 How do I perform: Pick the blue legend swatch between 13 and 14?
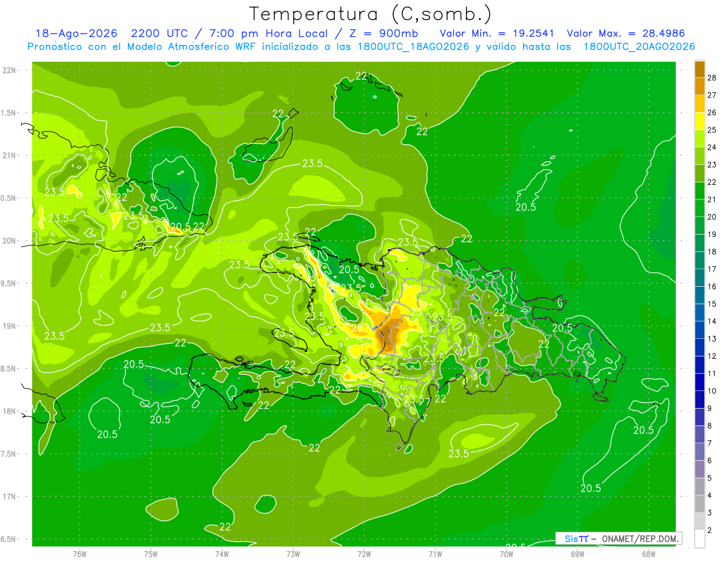[x=699, y=330]
